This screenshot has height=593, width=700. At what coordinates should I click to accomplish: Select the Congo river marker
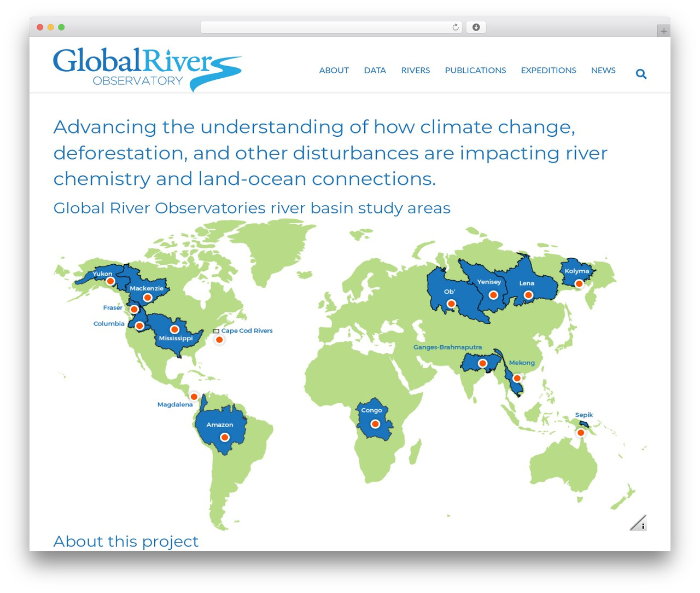point(375,424)
